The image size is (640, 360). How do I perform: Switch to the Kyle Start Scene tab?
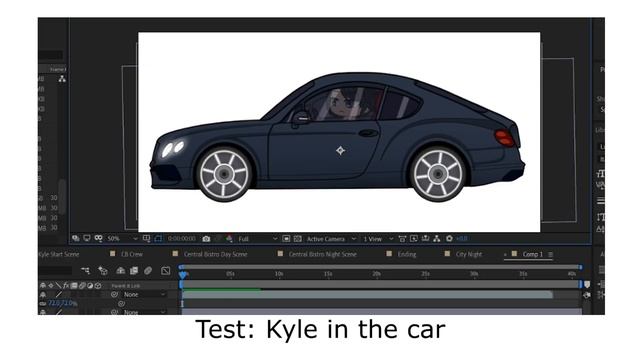point(59,254)
